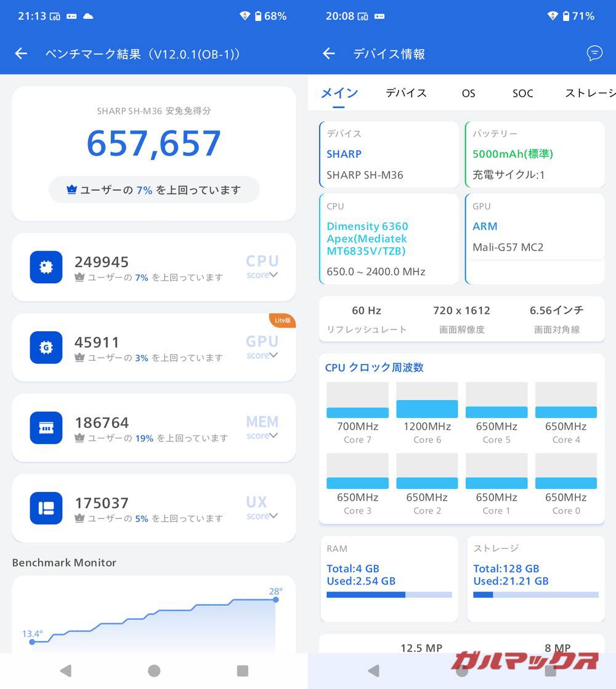
Task: Tap battery icon showing 68%
Action: point(258,16)
